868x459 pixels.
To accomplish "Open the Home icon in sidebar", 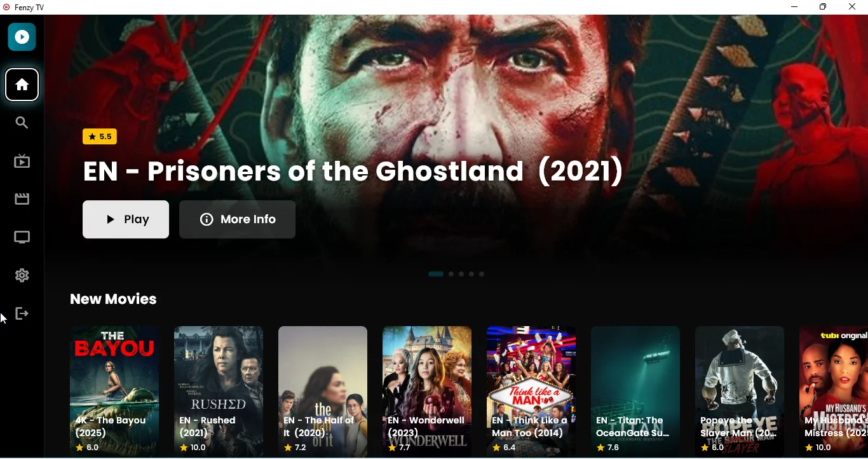I will (x=22, y=85).
